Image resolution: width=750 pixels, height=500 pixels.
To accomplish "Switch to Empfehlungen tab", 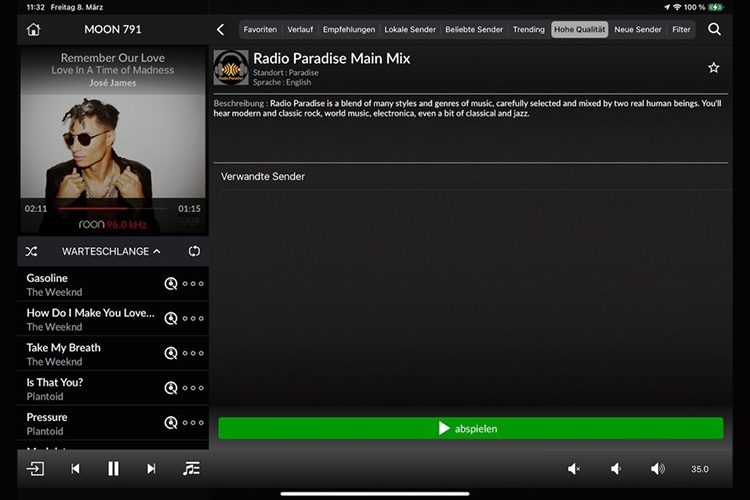I will coord(349,30).
